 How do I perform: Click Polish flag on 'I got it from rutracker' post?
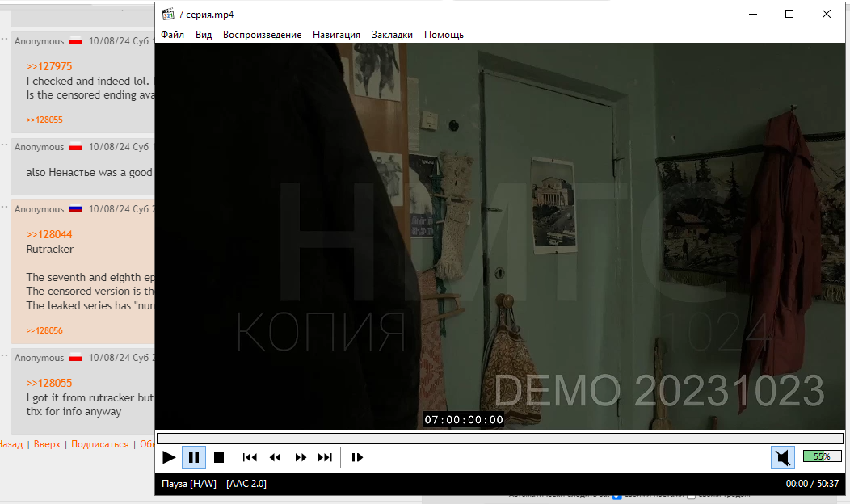75,357
